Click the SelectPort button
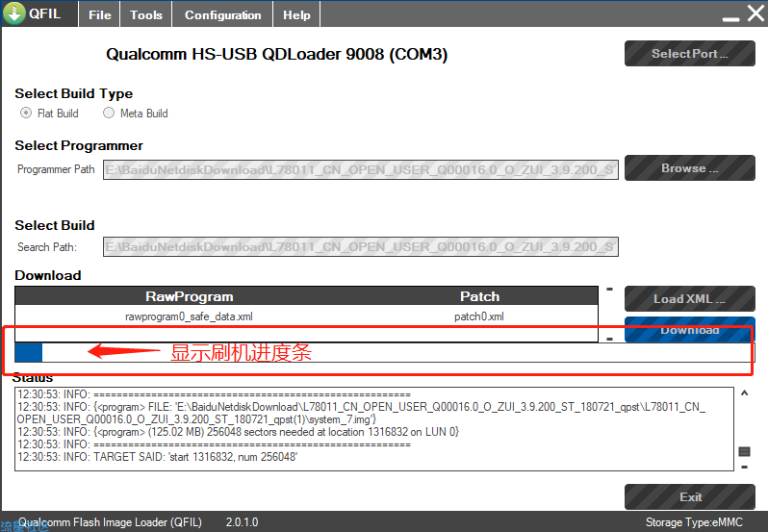The height and width of the screenshot is (532, 768). pyautogui.click(x=690, y=53)
